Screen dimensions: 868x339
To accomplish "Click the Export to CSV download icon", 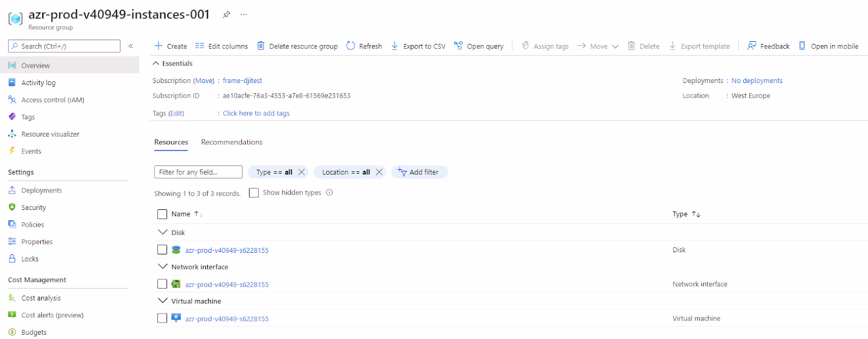I will coord(395,46).
